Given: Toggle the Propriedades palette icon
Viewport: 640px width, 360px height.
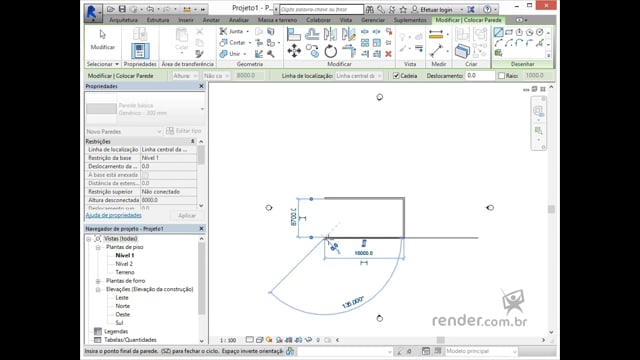Looking at the screenshot, I should (140, 51).
